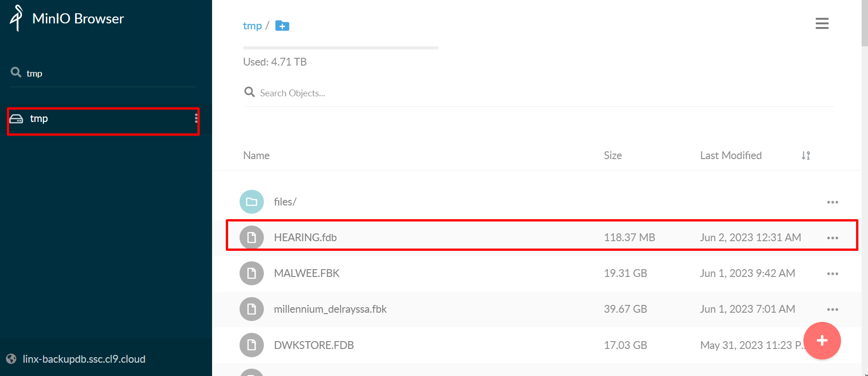Open actions menu for MALWEE.FBK
Screen dimensions: 868x376
[832, 274]
